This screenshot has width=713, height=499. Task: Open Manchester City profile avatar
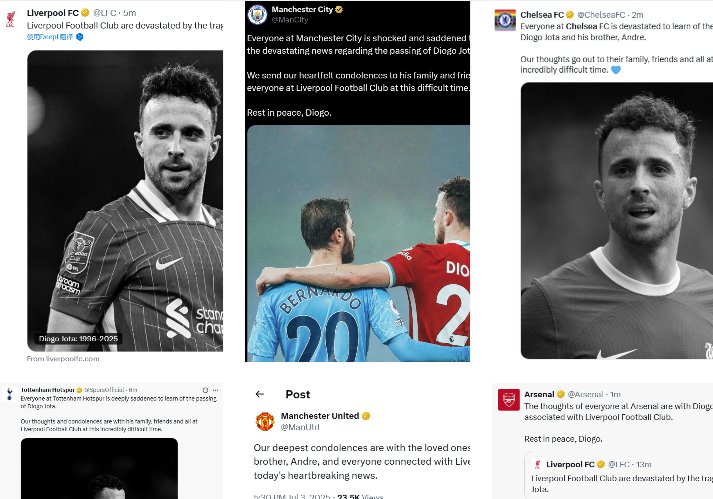point(257,15)
